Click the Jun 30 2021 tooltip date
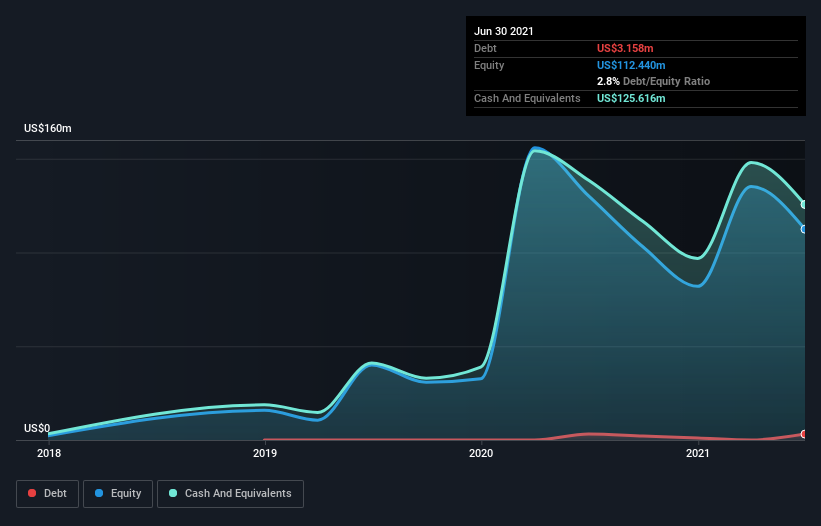Image resolution: width=821 pixels, height=526 pixels. click(x=504, y=31)
